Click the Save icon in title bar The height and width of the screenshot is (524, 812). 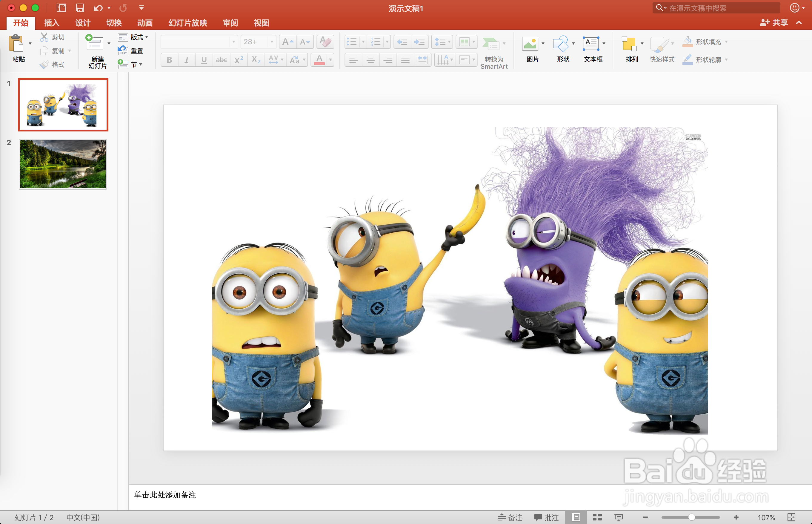point(80,8)
